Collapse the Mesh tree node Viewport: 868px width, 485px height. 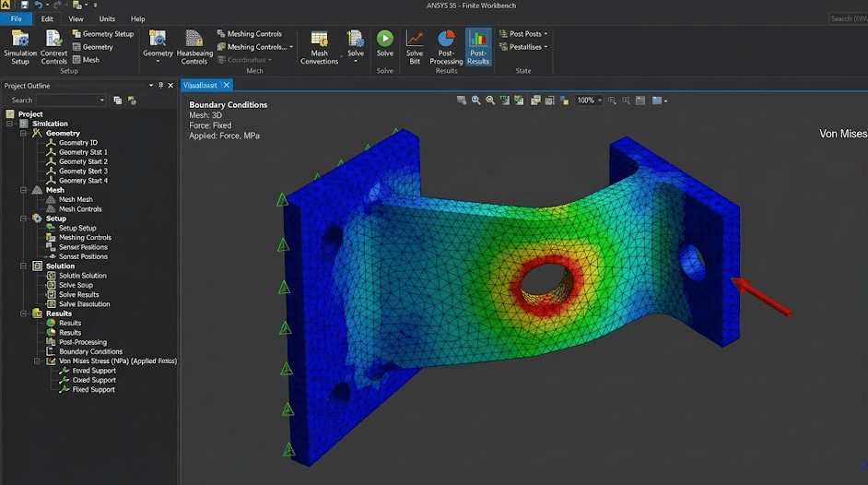pyautogui.click(x=23, y=190)
